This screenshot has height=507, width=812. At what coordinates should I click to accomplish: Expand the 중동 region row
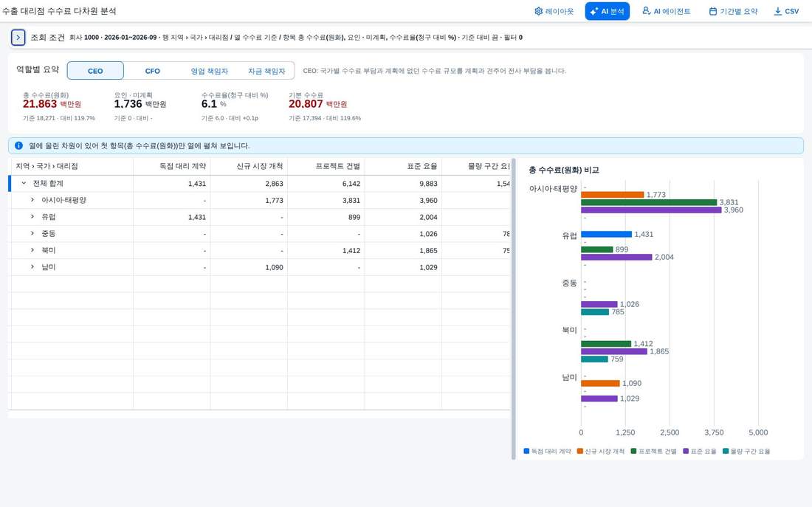tap(32, 233)
